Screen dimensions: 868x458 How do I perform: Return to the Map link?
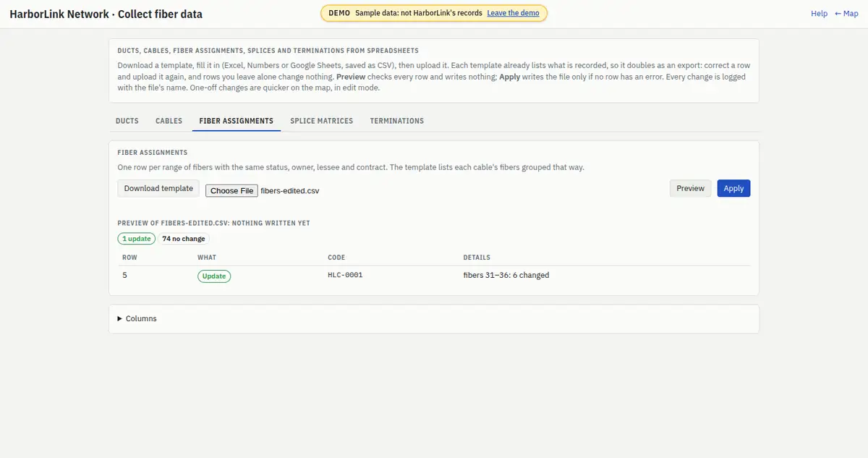846,14
